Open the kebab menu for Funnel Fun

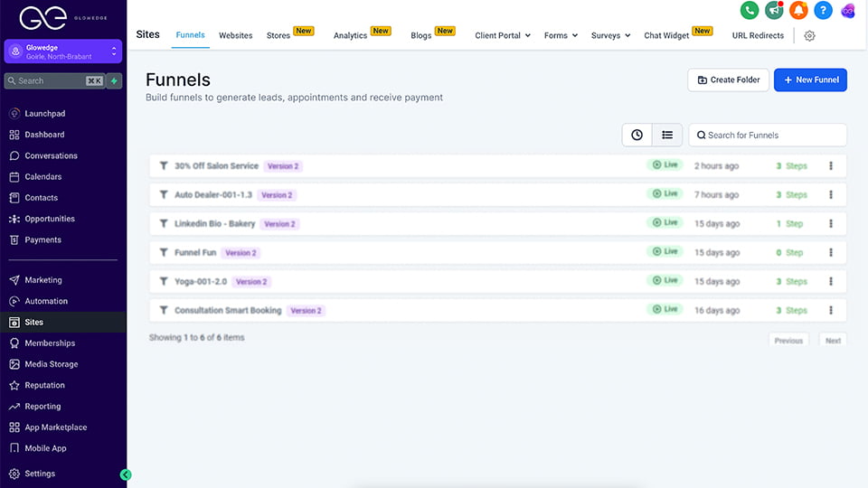831,252
